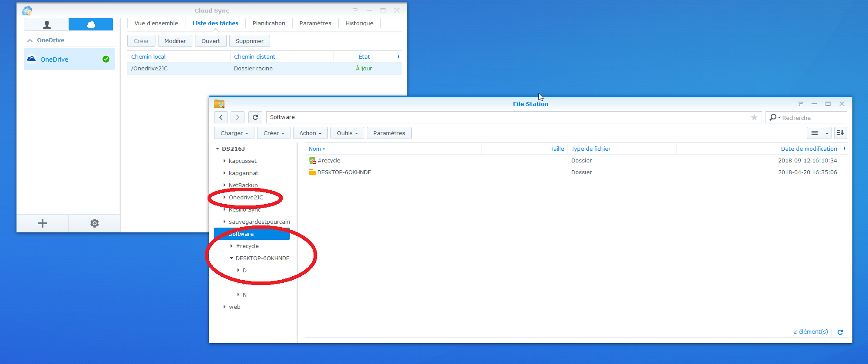Screen dimensions: 868x364
Task: Expand the D subfolder in tree
Action: (x=238, y=271)
